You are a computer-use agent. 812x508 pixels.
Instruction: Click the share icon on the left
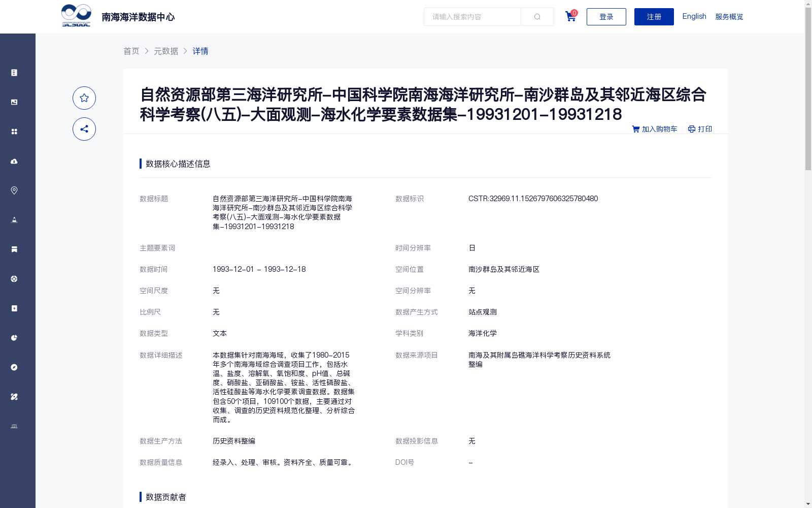coord(84,129)
